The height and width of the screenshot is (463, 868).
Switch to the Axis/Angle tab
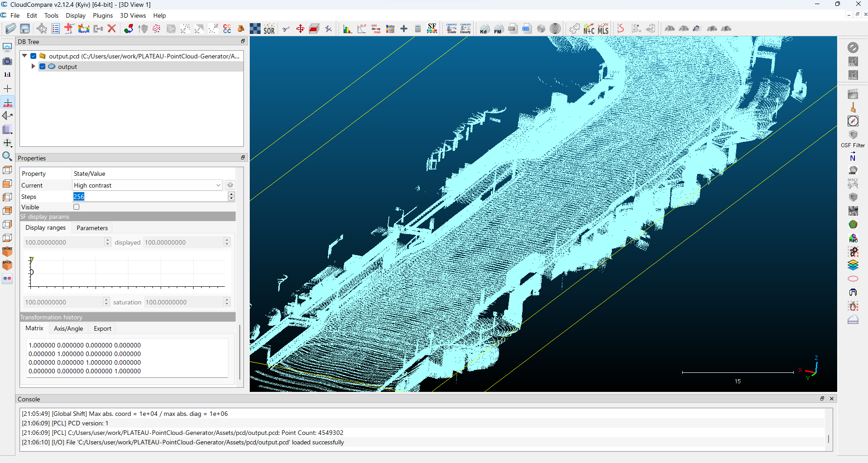68,328
